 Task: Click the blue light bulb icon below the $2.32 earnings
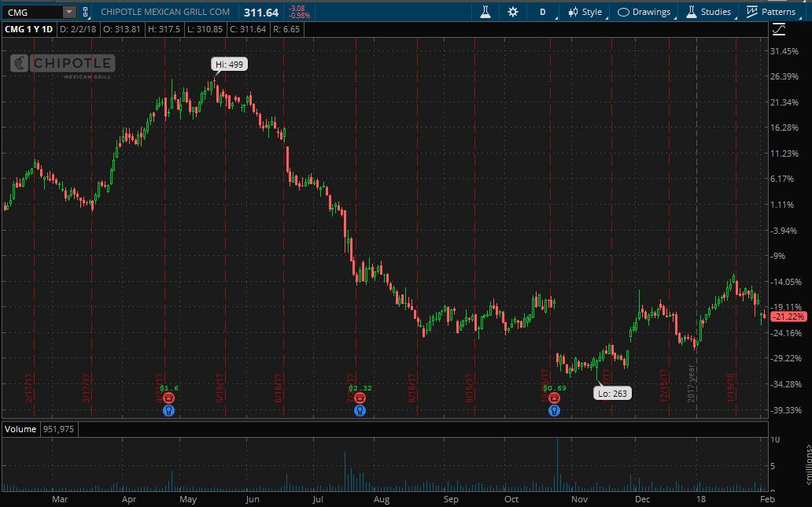[360, 411]
